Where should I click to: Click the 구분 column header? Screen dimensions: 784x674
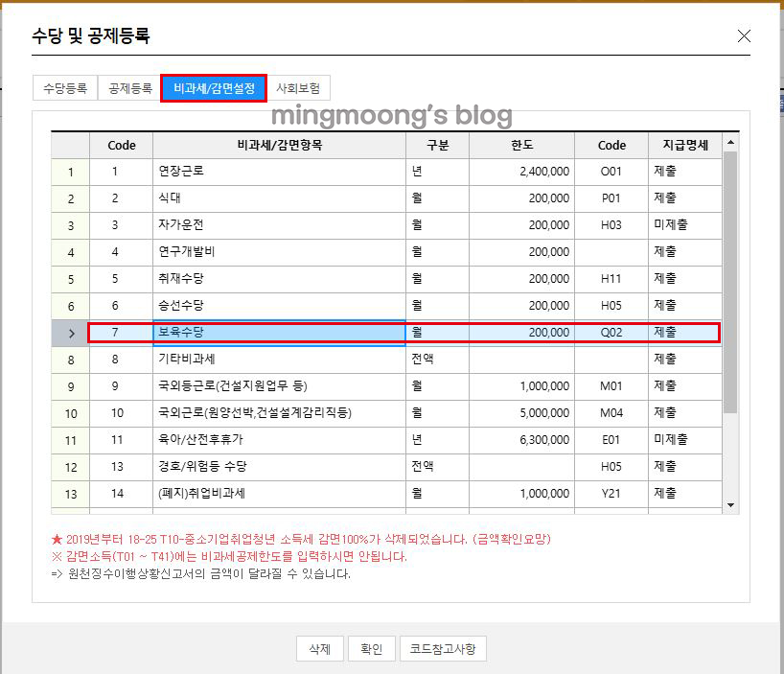tap(437, 145)
